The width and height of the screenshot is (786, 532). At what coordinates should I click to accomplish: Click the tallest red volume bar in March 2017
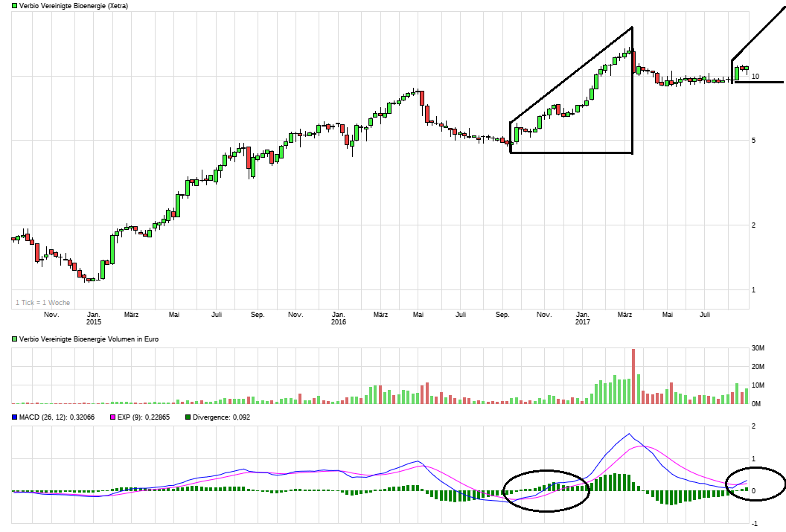pyautogui.click(x=633, y=376)
